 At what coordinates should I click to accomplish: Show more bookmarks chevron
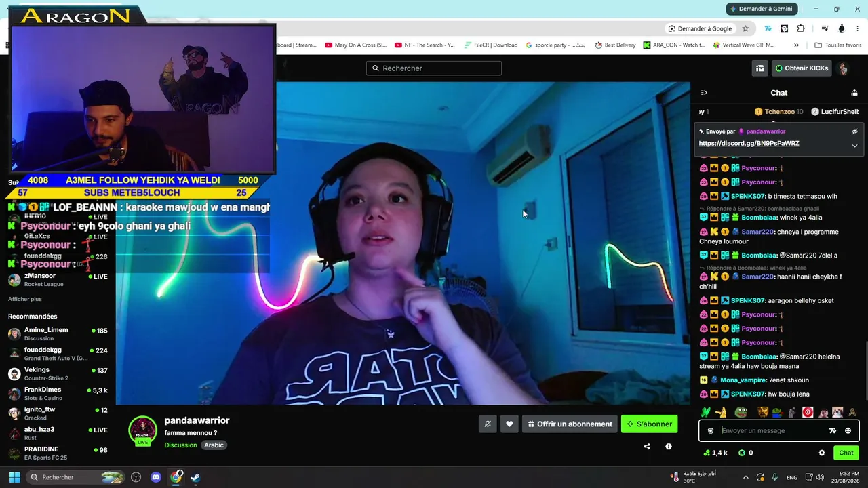tap(796, 45)
